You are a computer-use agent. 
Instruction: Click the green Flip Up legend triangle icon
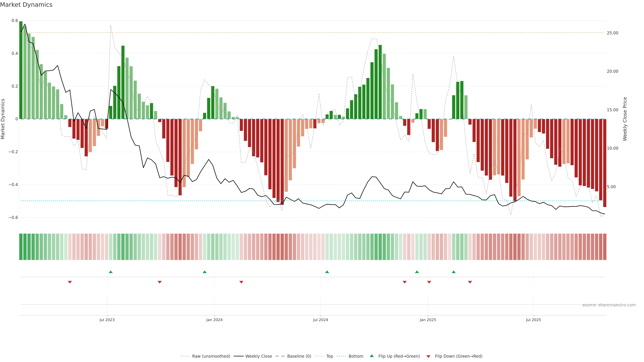pos(372,356)
